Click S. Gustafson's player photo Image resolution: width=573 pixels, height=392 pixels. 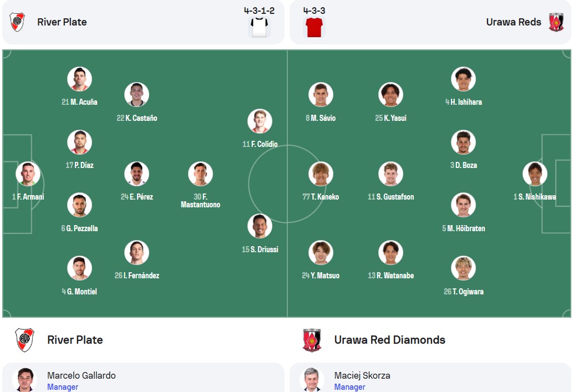click(391, 174)
